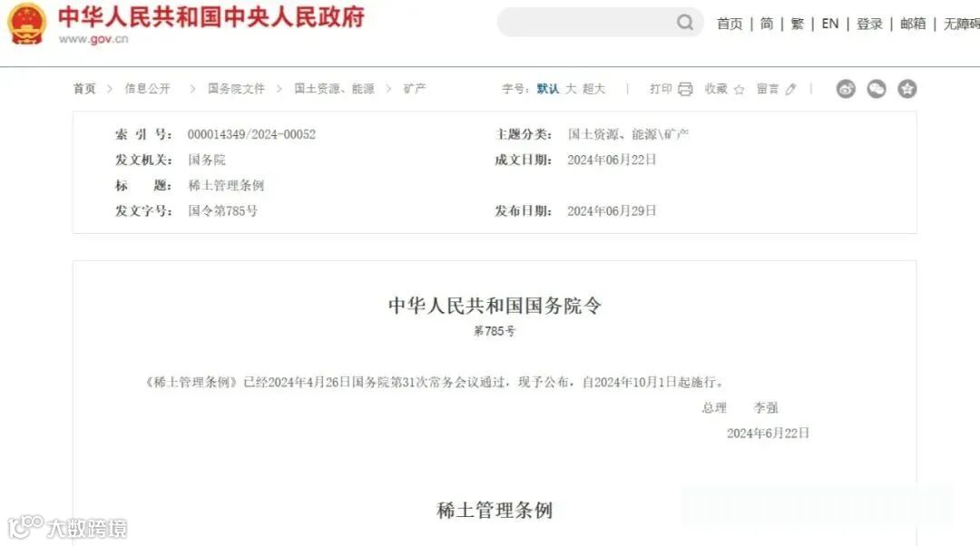Open 首页 in the top navigation
The image size is (980, 546).
click(x=730, y=24)
